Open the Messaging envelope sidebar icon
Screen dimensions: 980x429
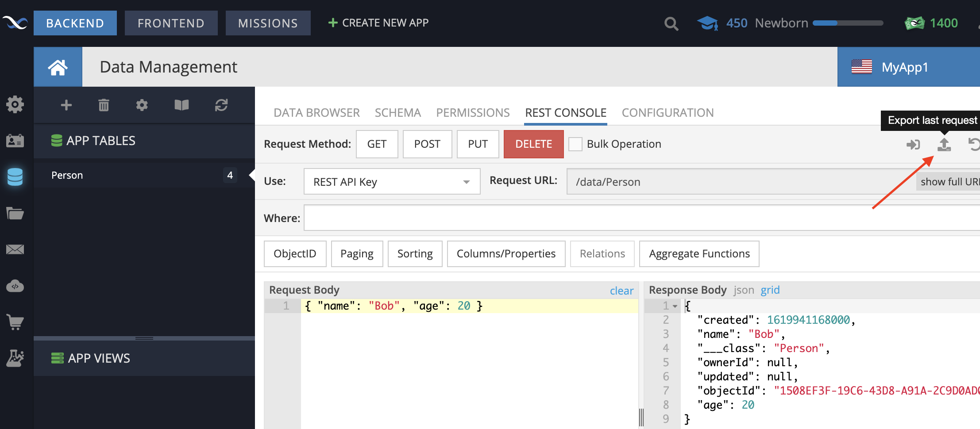tap(15, 249)
